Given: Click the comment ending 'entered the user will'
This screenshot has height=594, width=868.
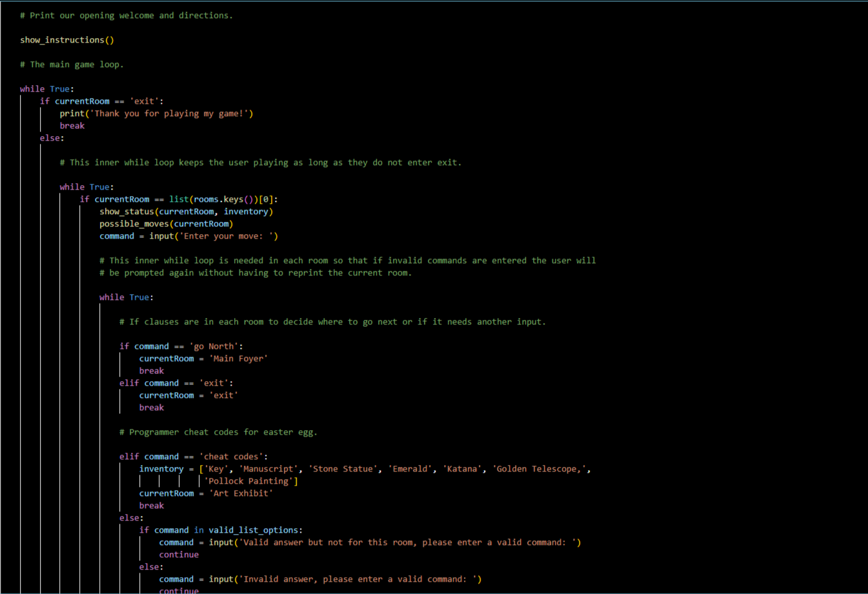Looking at the screenshot, I should [x=348, y=261].
